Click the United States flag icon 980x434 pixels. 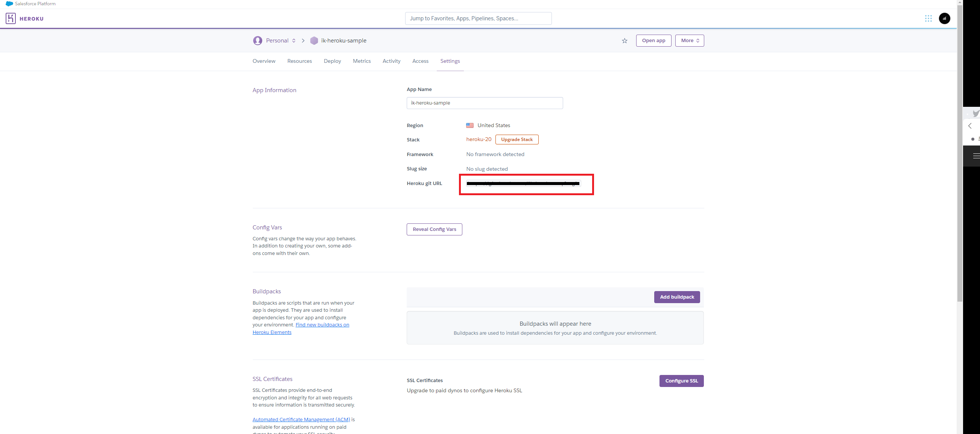click(470, 126)
